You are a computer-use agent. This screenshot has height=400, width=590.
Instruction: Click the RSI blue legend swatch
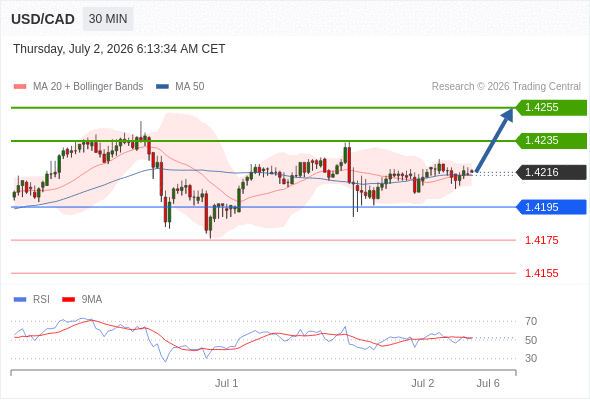pyautogui.click(x=20, y=300)
